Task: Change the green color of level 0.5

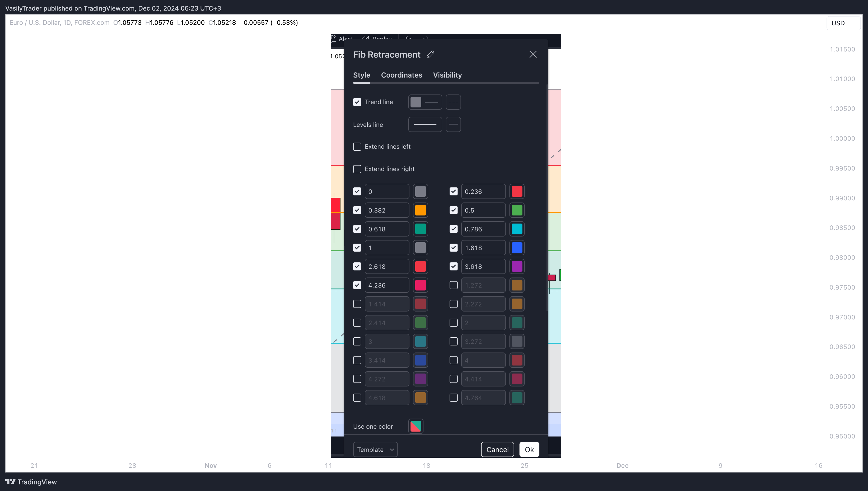Action: click(517, 210)
